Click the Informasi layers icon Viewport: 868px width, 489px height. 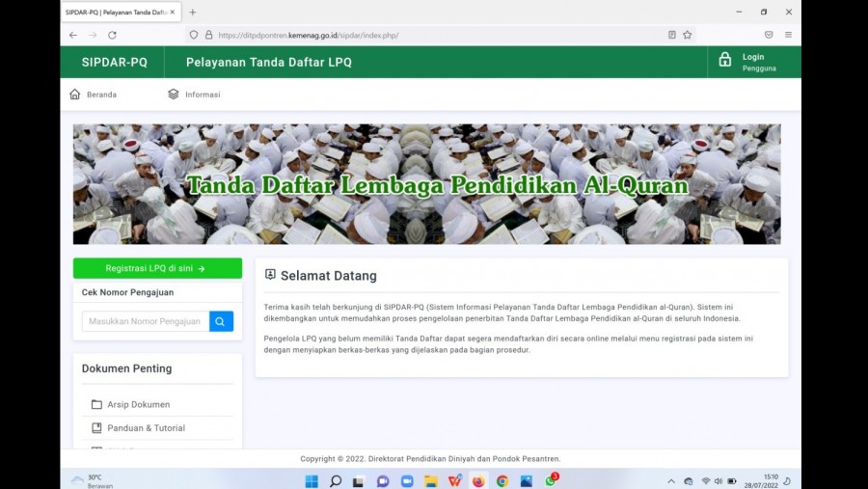(x=174, y=95)
